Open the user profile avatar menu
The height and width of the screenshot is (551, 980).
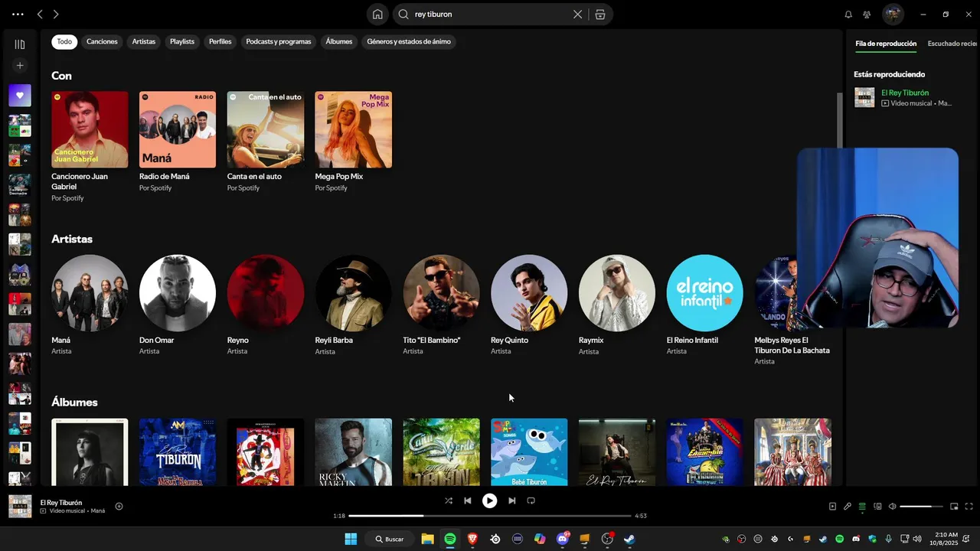coord(893,14)
